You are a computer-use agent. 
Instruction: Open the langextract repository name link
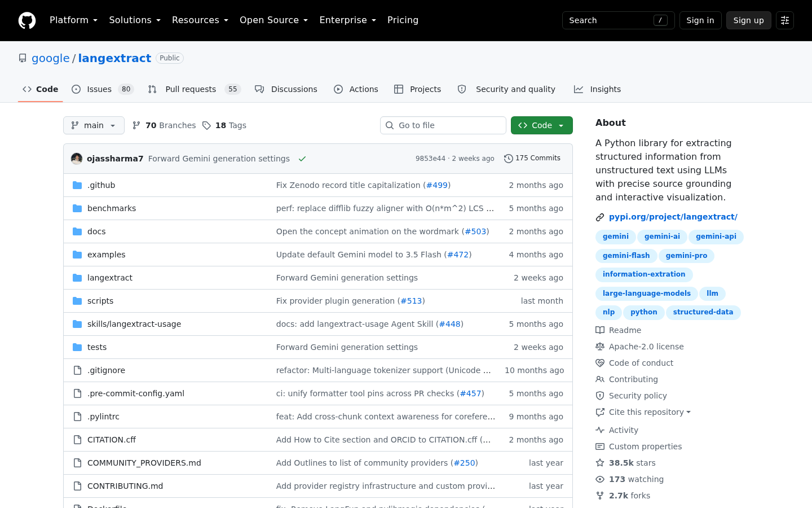[x=114, y=58]
